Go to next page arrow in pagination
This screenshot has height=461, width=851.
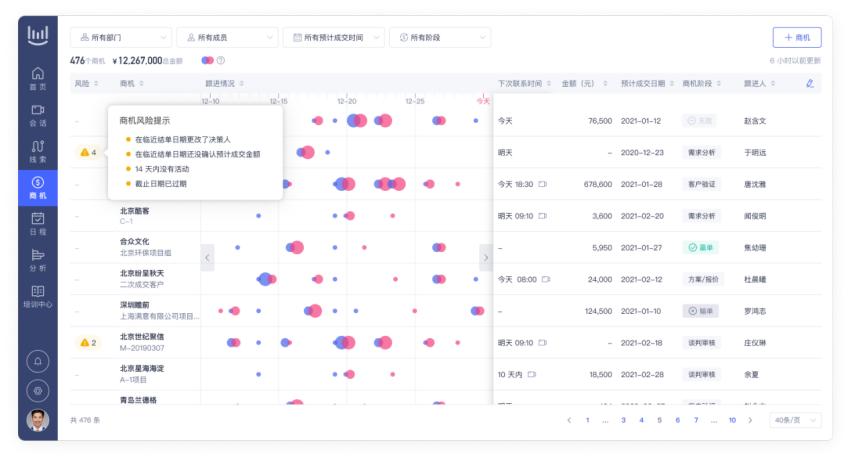[751, 420]
